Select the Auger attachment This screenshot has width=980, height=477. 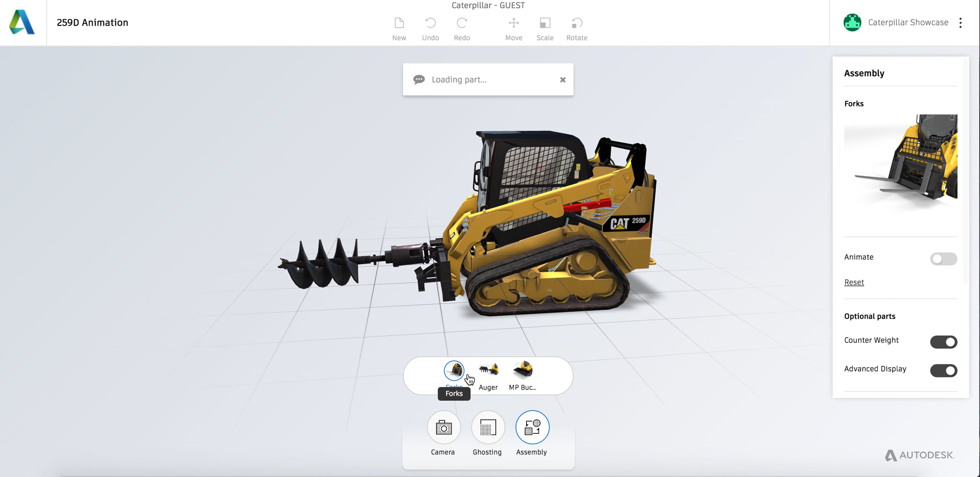(x=488, y=376)
